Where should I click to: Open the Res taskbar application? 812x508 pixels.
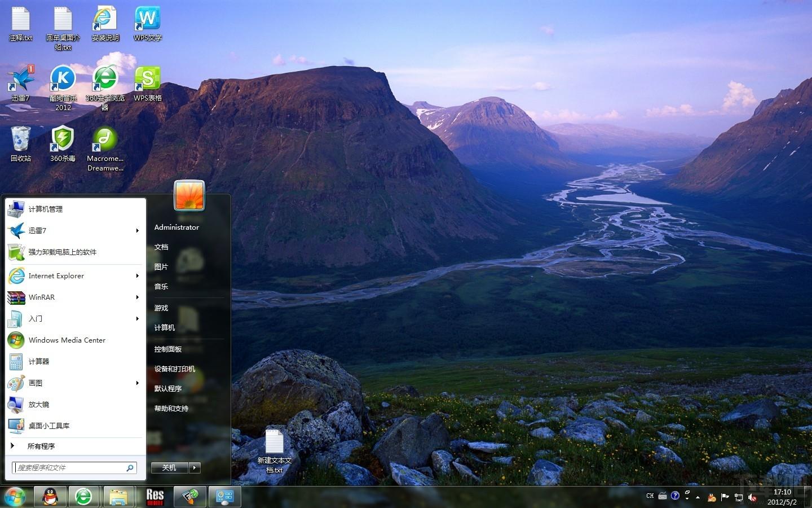coord(154,497)
